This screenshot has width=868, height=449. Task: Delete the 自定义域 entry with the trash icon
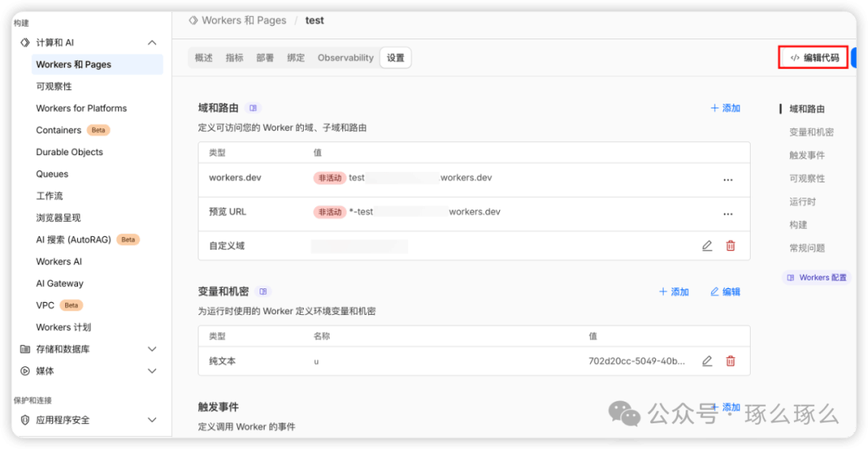pos(731,246)
